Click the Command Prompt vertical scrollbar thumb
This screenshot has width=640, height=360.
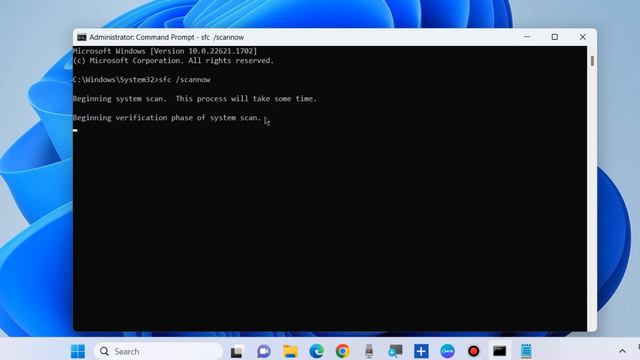[592, 60]
